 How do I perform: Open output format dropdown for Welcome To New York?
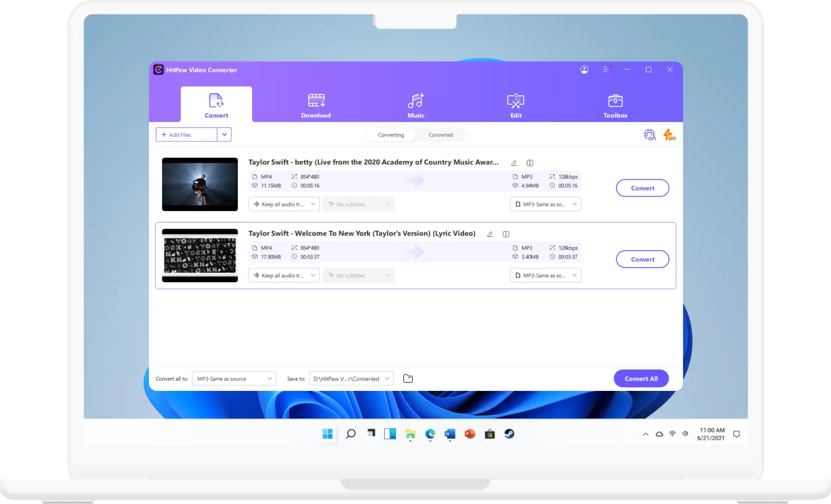[x=546, y=275]
